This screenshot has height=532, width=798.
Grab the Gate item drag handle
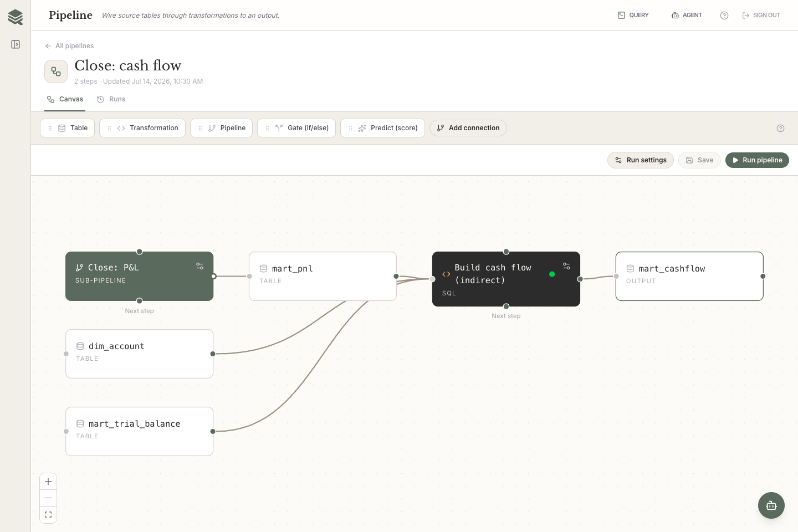(267, 128)
